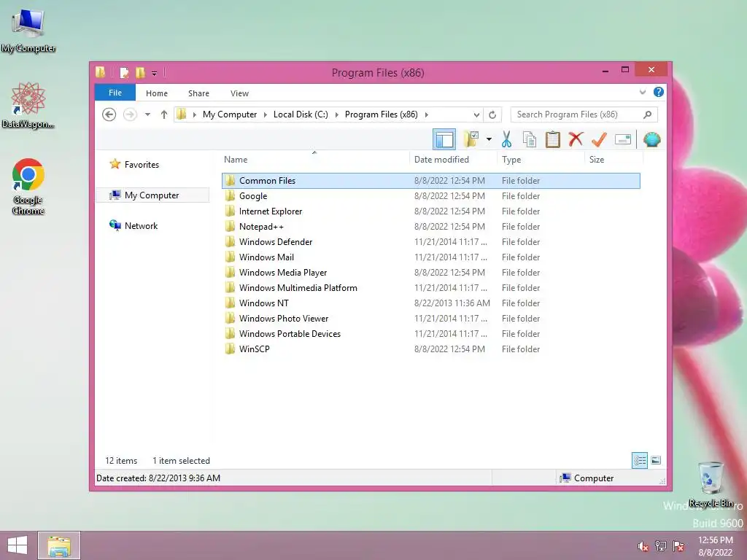Expand the folder options dropdown arrow
This screenshot has height=560, width=747.
tap(489, 139)
